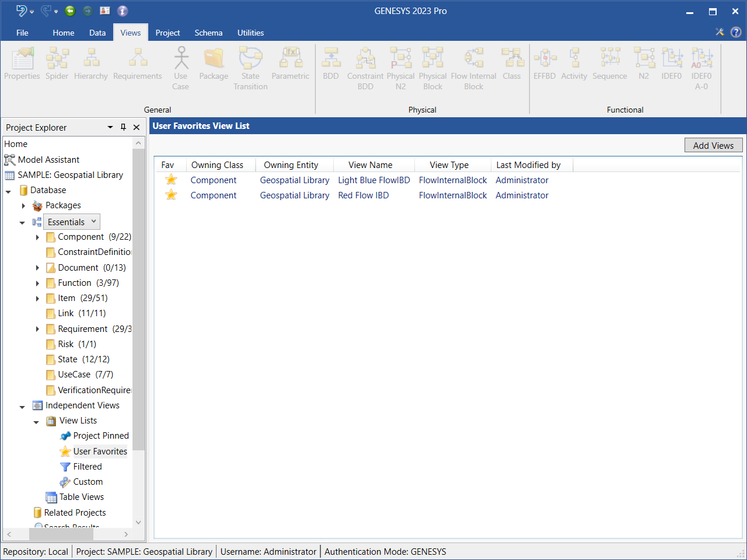The width and height of the screenshot is (747, 560).
Task: Unfavorite the Light Blue FlowIBD star
Action: [171, 180]
